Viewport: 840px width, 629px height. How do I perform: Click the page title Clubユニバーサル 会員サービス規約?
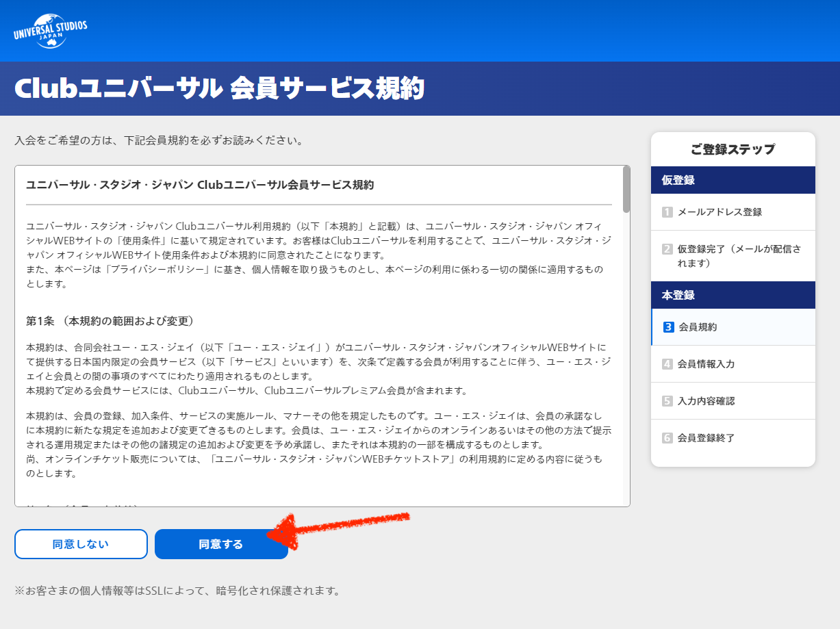coord(219,88)
